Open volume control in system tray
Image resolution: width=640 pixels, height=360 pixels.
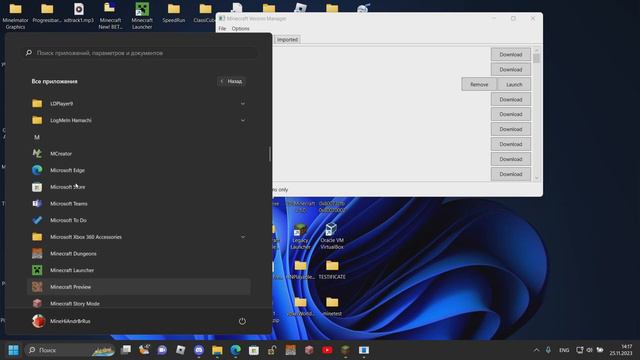pyautogui.click(x=589, y=350)
